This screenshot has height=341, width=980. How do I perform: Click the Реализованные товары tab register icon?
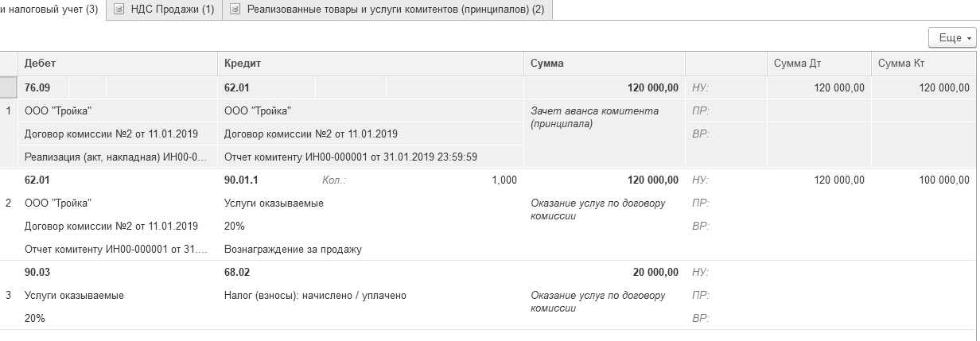[235, 10]
